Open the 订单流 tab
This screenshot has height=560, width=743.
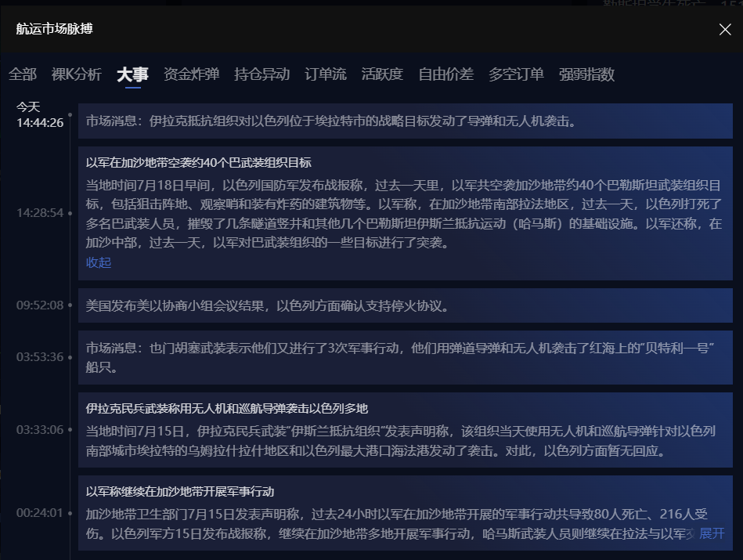325,74
